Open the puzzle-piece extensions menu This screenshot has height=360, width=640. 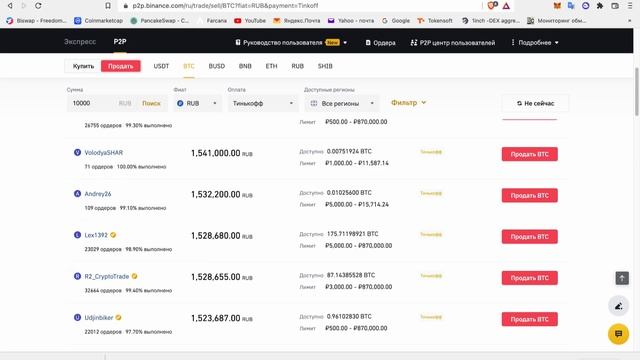coord(600,6)
